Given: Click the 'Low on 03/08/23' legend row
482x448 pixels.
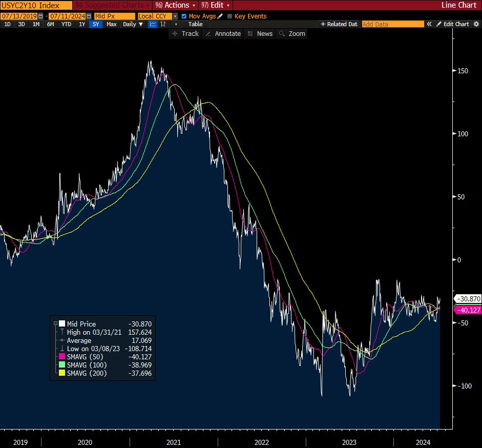Looking at the screenshot, I should tap(106, 349).
